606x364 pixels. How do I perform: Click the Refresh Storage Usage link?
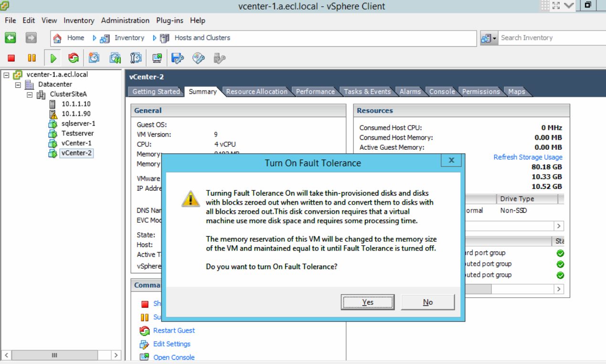click(x=528, y=157)
